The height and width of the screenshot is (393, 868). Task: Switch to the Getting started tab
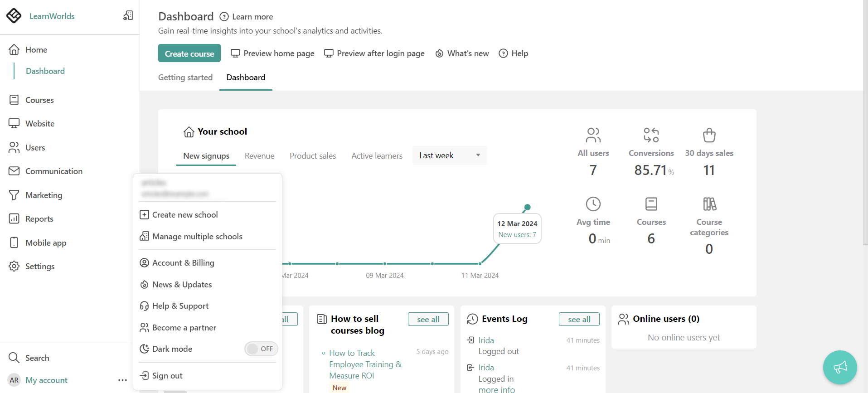pos(185,78)
